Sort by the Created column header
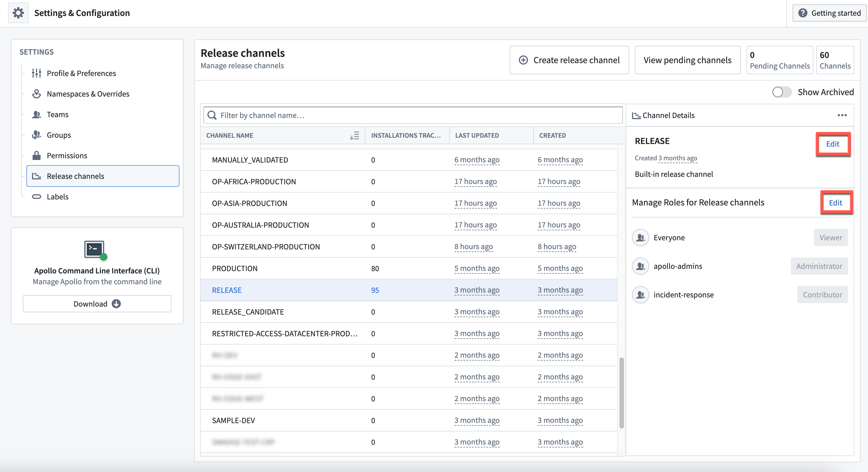The height and width of the screenshot is (472, 868). pos(575,135)
